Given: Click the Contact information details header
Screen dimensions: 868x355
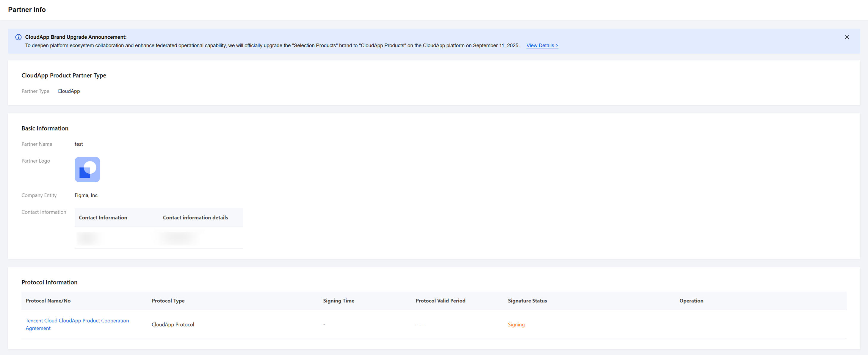Looking at the screenshot, I should (195, 218).
